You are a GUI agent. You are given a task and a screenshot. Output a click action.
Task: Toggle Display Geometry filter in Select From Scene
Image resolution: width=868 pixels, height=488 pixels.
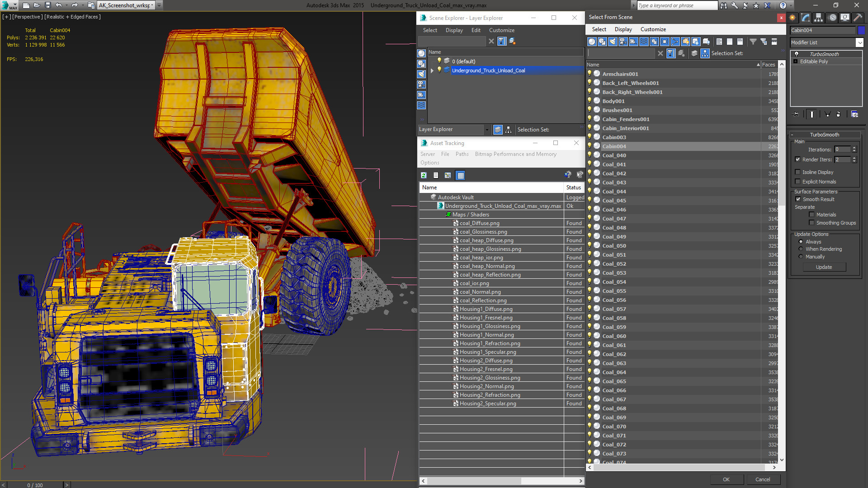(x=592, y=42)
